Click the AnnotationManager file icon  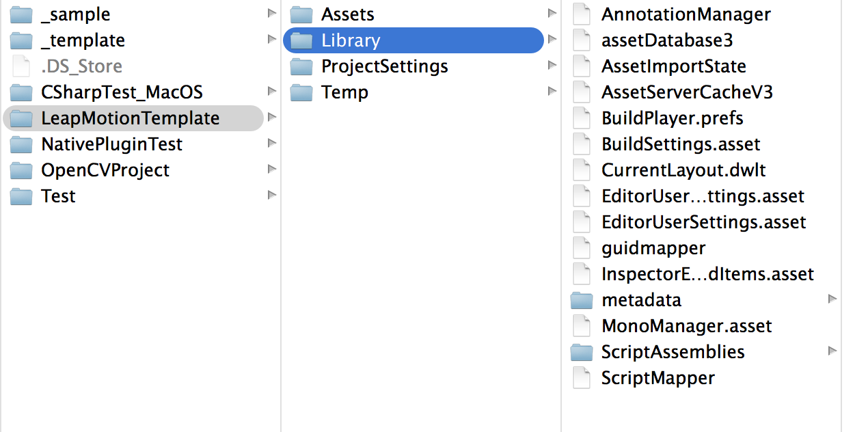[x=582, y=14]
